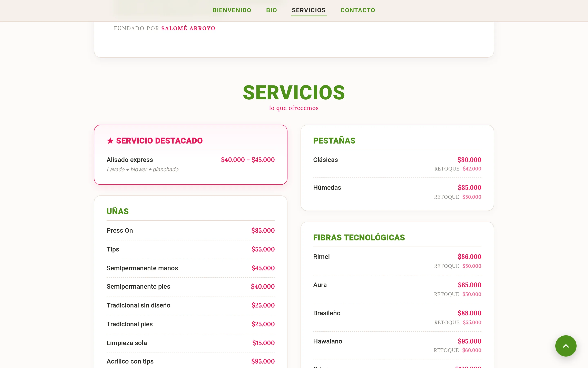
Task: Select Acrílico con tips
Action: point(130,361)
